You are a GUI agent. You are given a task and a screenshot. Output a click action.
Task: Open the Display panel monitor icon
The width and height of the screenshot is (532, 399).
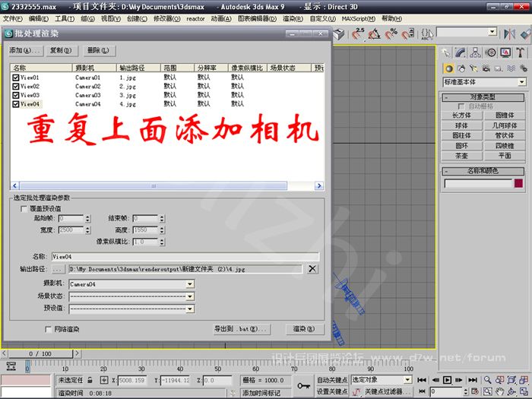tap(505, 52)
